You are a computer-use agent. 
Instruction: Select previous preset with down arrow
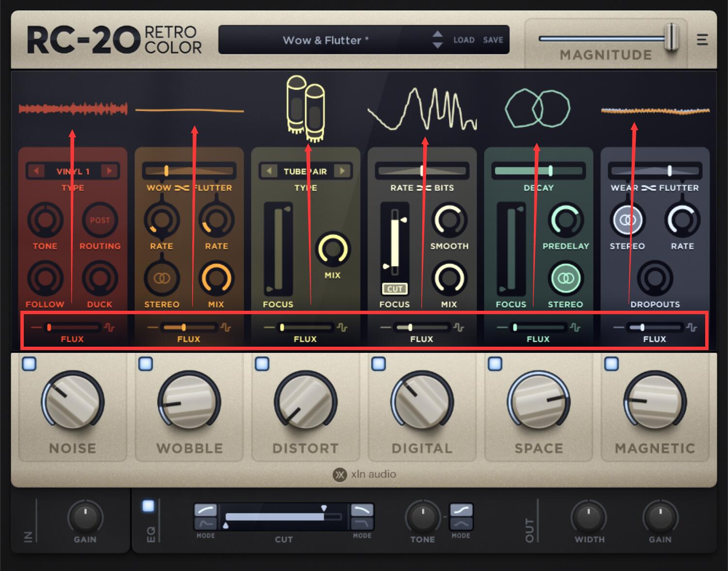pos(437,45)
